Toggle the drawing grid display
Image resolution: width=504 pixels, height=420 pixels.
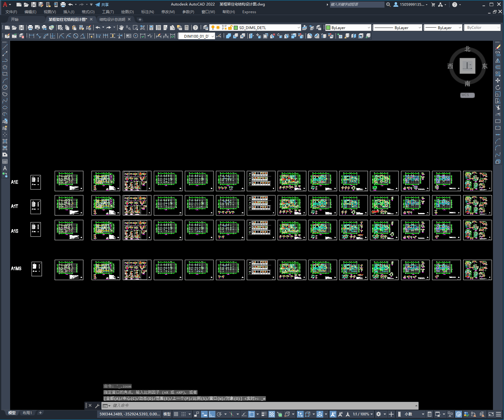click(x=176, y=414)
